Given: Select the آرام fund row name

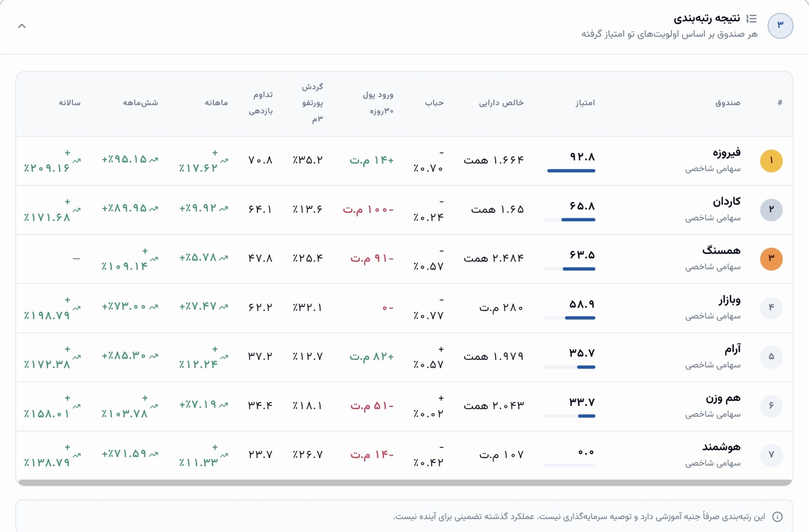Looking at the screenshot, I should (x=733, y=349).
